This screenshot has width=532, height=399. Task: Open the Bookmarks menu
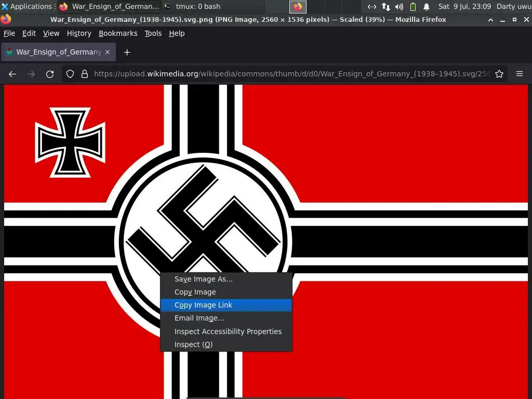pyautogui.click(x=118, y=33)
